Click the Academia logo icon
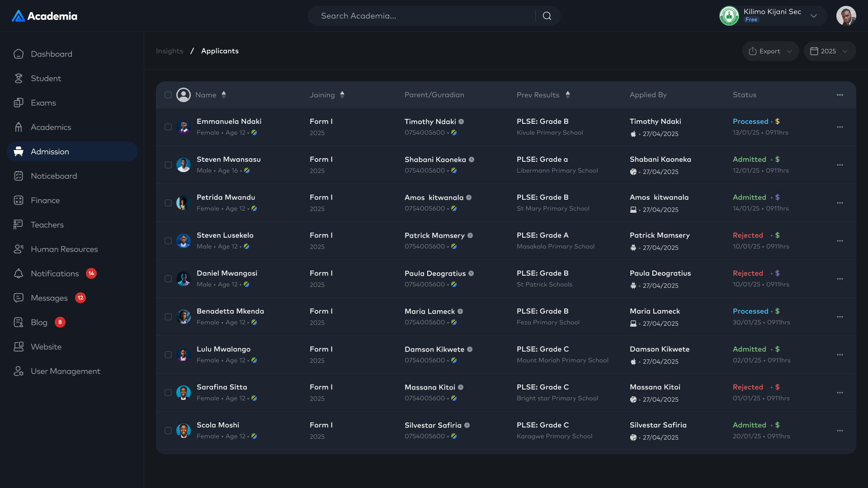 (x=18, y=16)
